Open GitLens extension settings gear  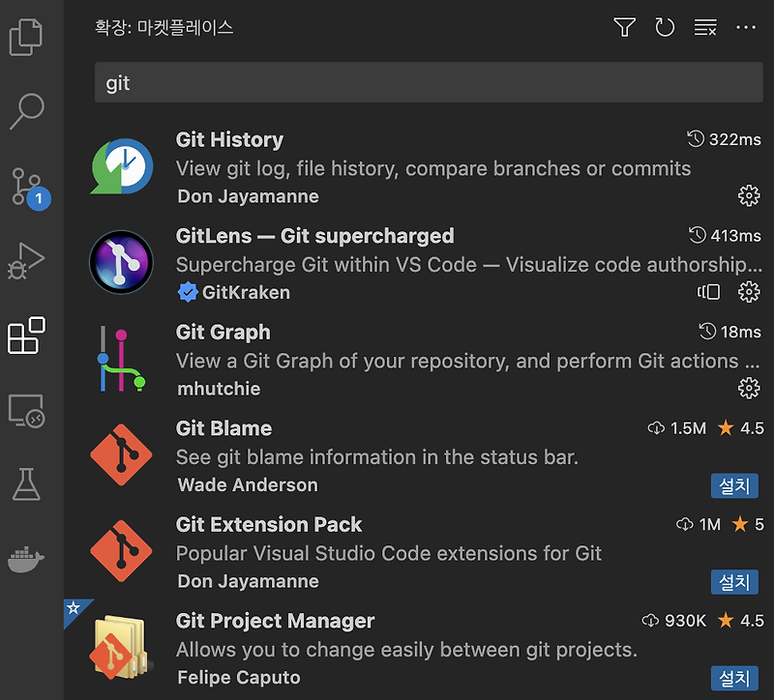coord(749,291)
